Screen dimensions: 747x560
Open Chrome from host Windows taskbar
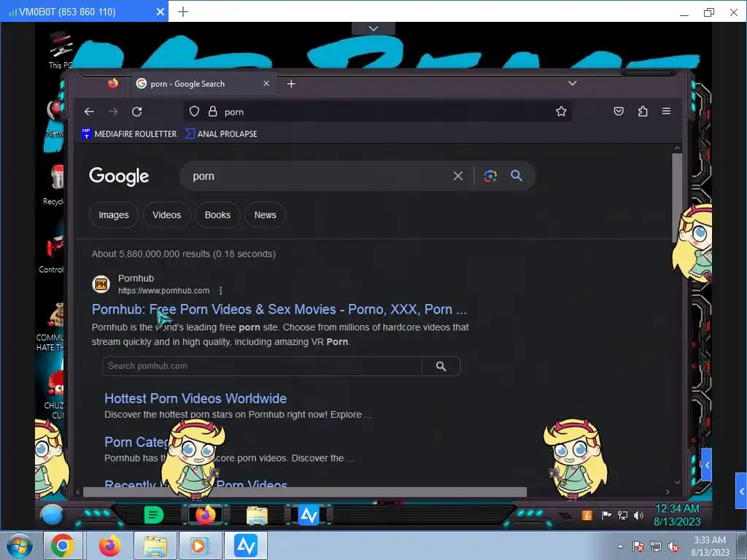point(63,545)
